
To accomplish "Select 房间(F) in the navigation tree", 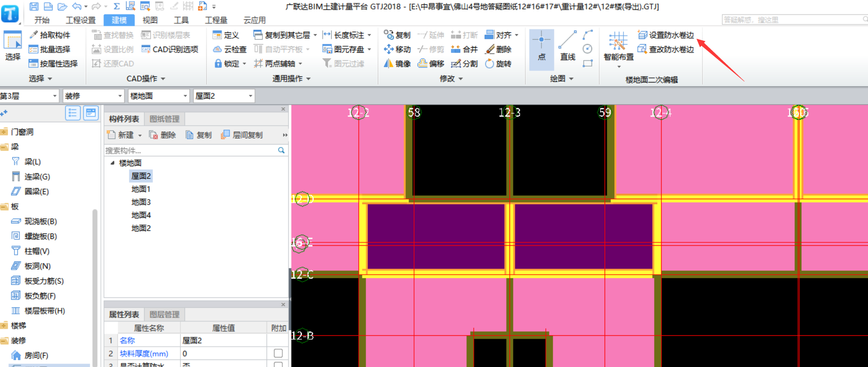I will coord(30,356).
